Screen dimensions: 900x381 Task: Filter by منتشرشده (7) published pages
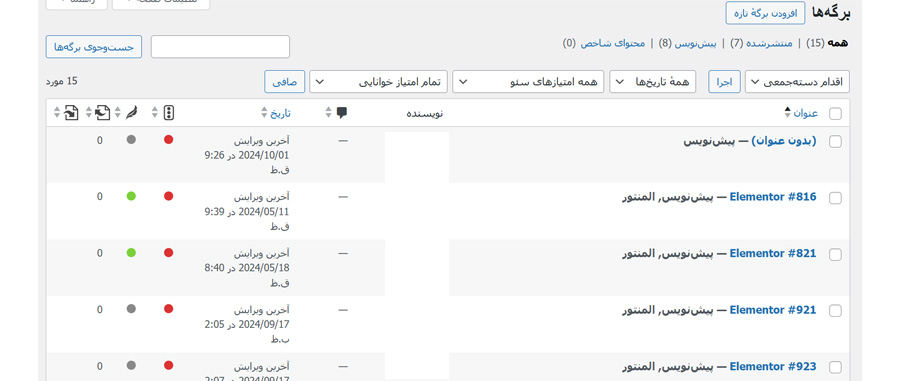(x=761, y=43)
